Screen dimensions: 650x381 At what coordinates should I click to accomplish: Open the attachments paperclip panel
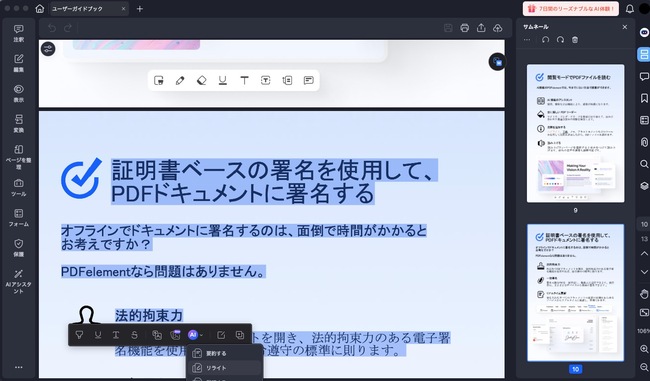pos(644,142)
